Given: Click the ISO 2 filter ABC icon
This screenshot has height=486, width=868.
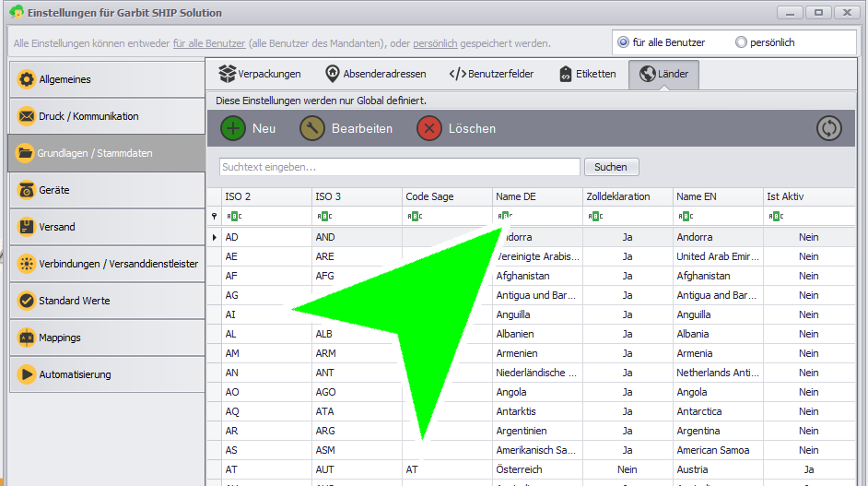Looking at the screenshot, I should tap(234, 216).
